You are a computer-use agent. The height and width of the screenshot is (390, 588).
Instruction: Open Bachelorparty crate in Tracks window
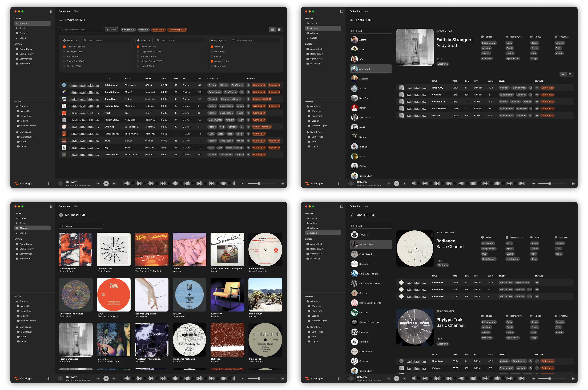click(32, 54)
